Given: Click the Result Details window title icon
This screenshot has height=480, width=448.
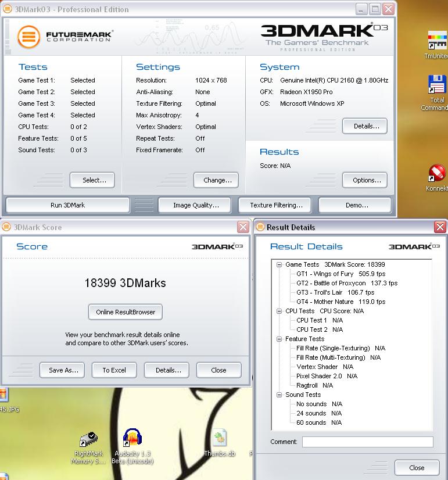Looking at the screenshot, I should [x=260, y=227].
